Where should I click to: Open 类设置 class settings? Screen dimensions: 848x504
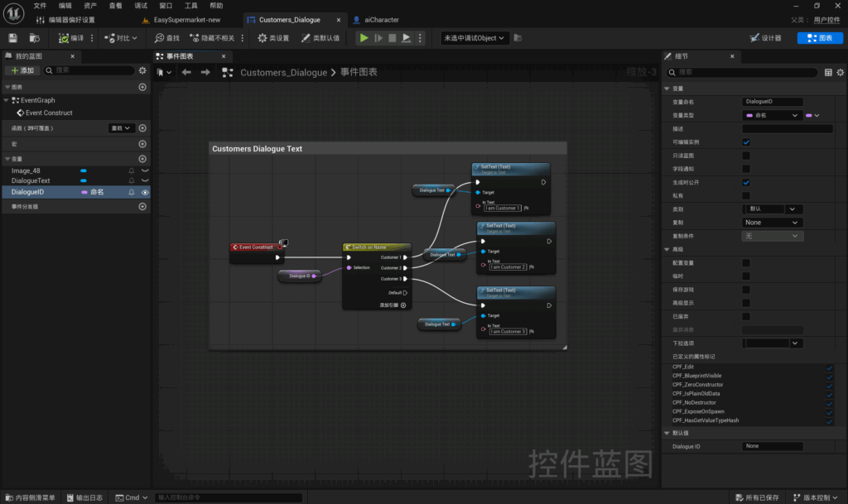[273, 38]
